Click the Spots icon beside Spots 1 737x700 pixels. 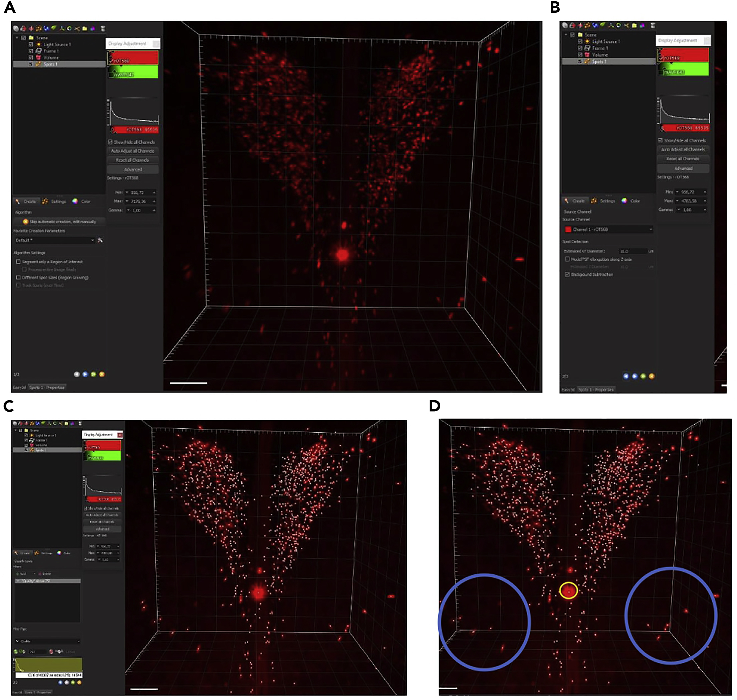click(x=39, y=64)
